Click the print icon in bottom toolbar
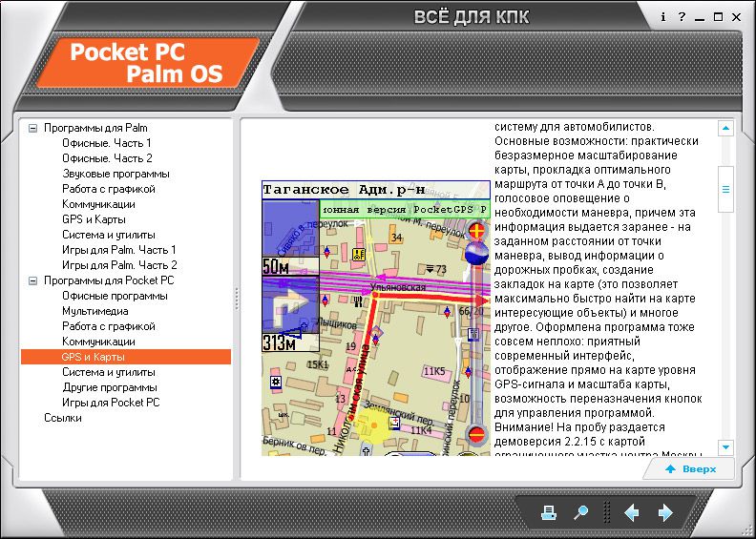Image resolution: width=756 pixels, height=539 pixels. 549,512
